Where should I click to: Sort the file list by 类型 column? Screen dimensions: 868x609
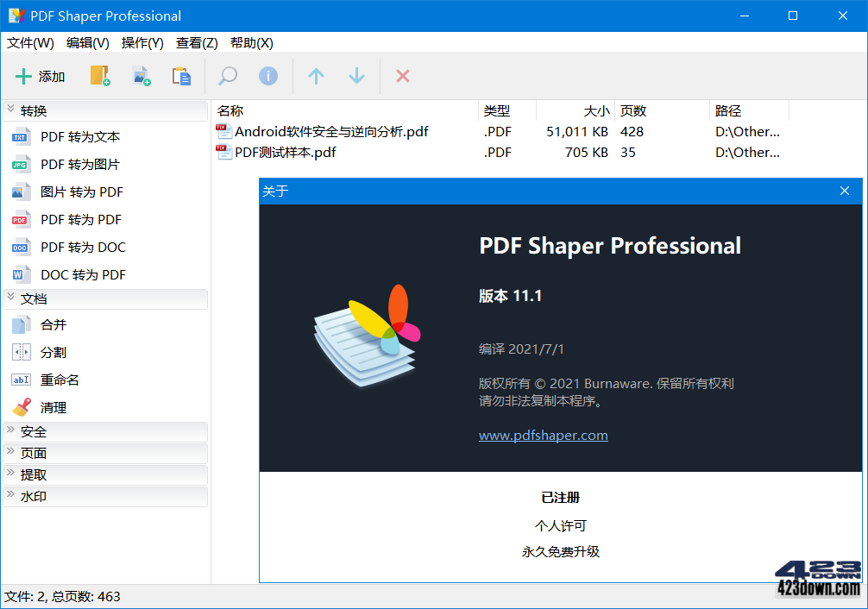tap(507, 111)
